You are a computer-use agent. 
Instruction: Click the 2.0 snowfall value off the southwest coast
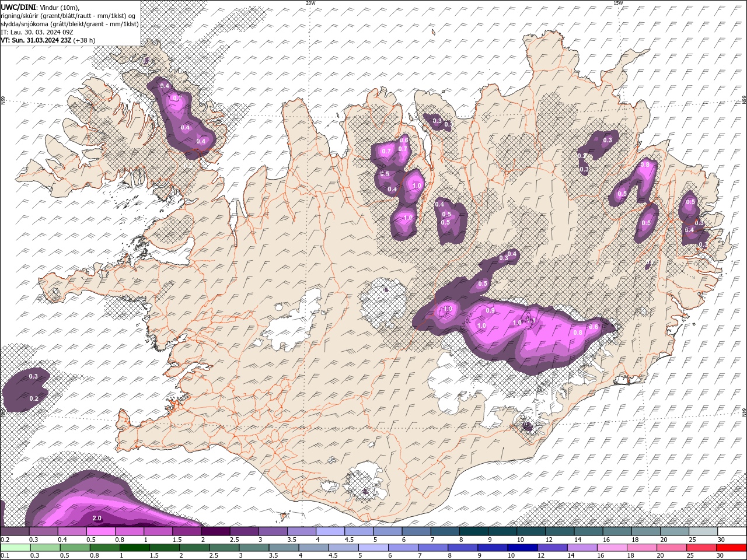[x=97, y=518]
